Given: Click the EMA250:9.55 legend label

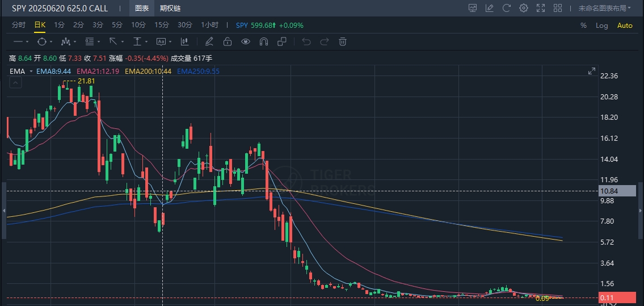Looking at the screenshot, I should tap(199, 72).
